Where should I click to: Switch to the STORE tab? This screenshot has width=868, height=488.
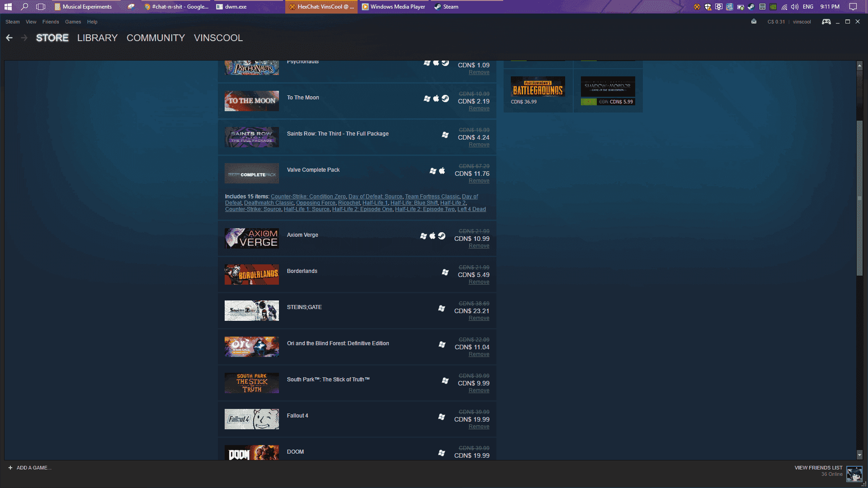pos(52,38)
